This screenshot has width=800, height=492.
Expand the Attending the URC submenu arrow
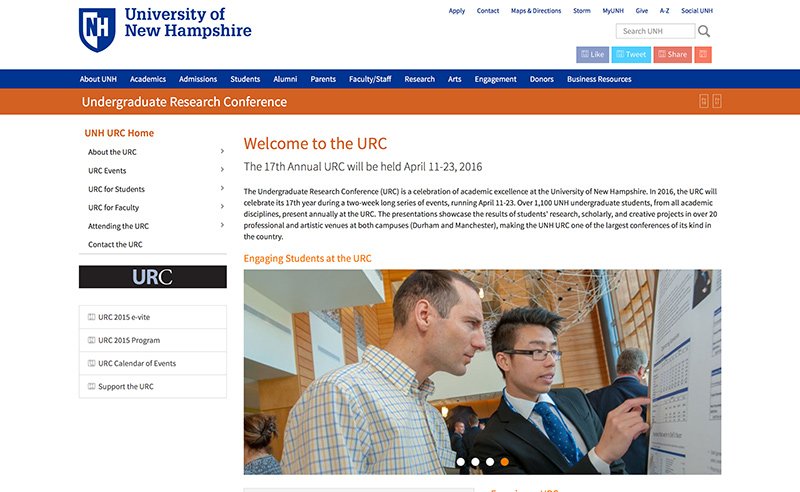pos(222,225)
